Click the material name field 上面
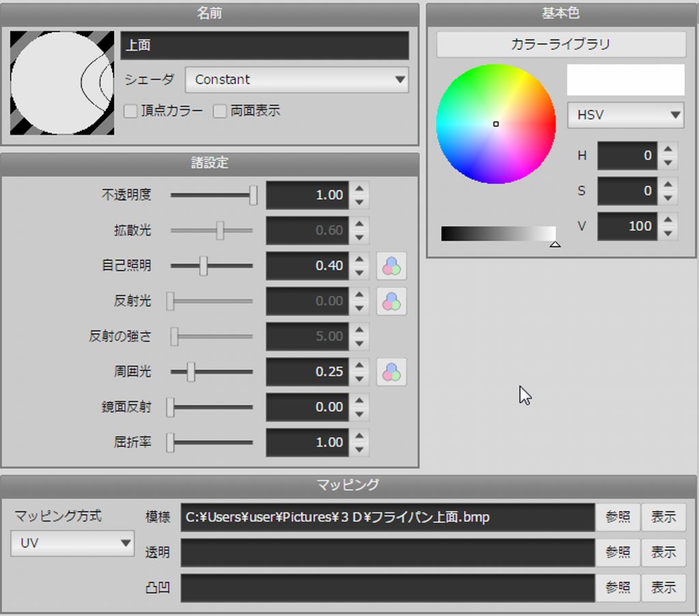This screenshot has height=616, width=699. pos(265,45)
